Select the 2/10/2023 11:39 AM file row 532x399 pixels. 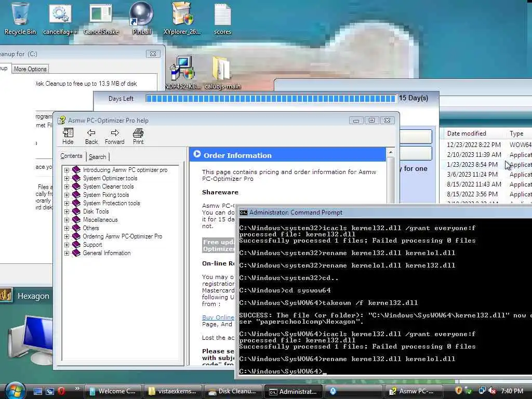click(x=487, y=154)
